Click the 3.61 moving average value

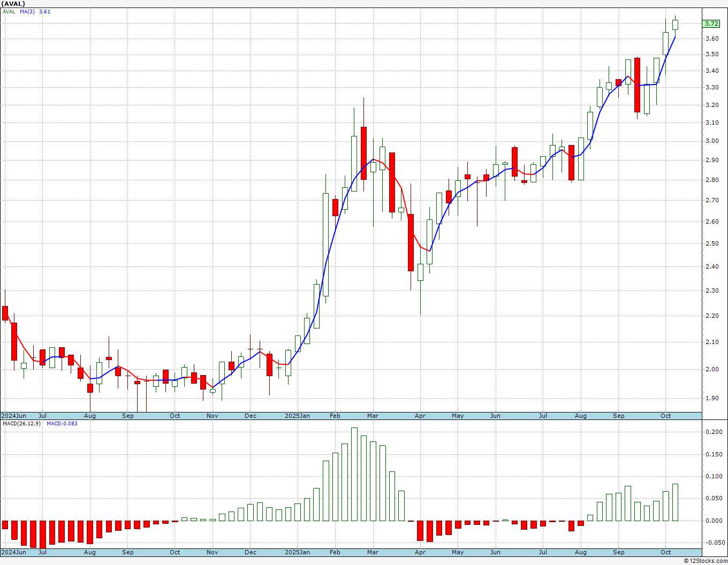pos(45,11)
